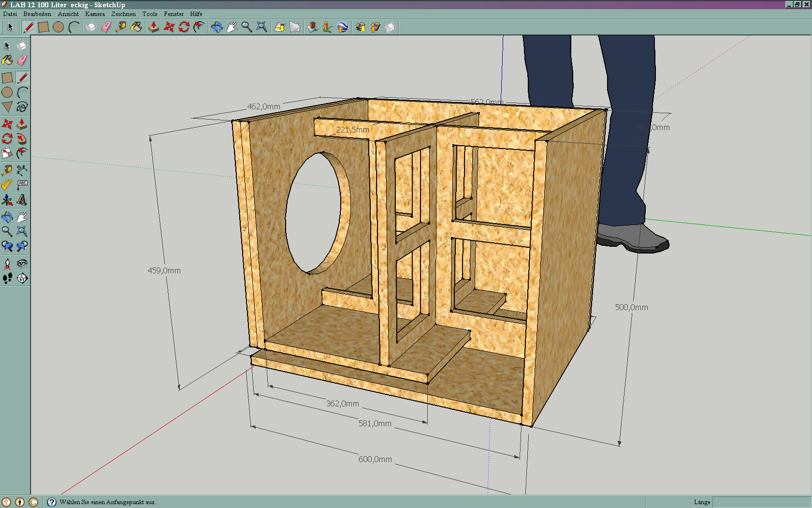Open the Fenster menu
812x508 pixels.
[x=174, y=14]
